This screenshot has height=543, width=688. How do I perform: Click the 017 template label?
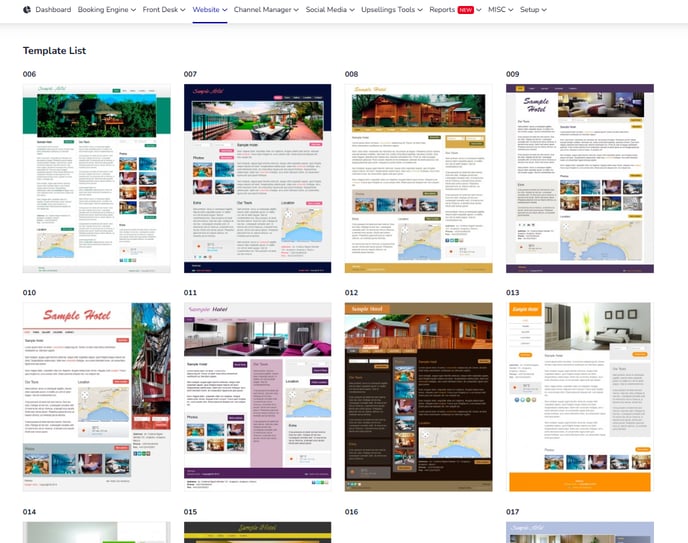click(512, 512)
